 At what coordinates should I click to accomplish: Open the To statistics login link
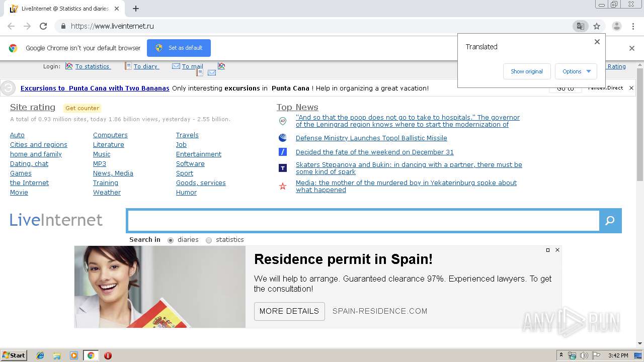point(92,66)
